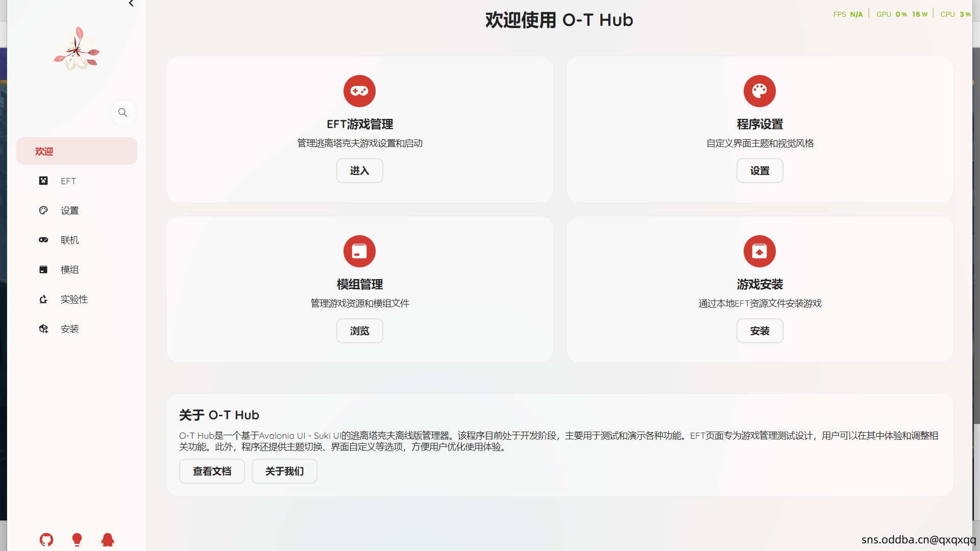
Task: Click the EFT sidebar icon
Action: 43,181
